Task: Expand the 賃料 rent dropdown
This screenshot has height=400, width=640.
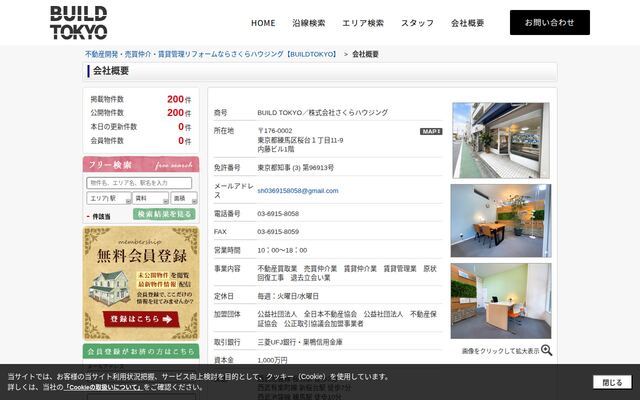Action: [x=150, y=198]
